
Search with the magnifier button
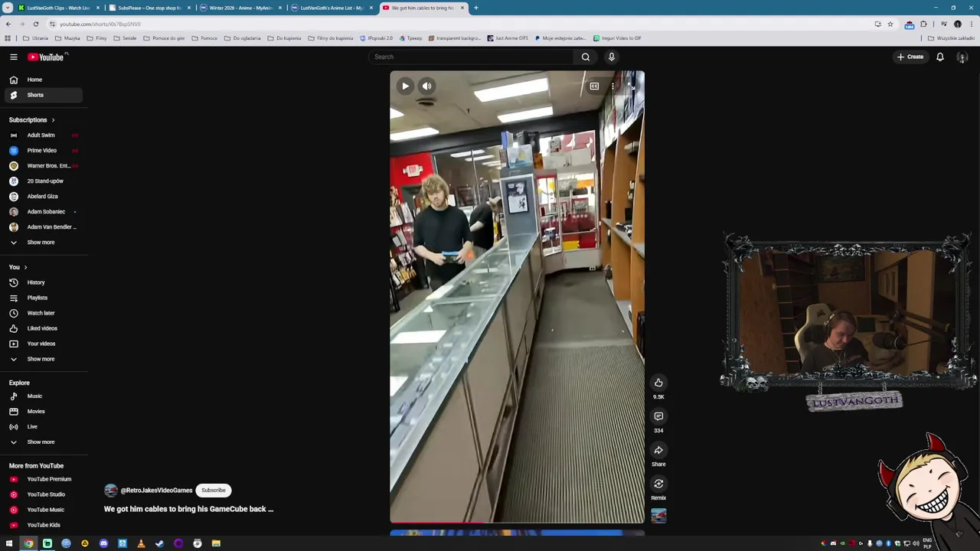click(585, 57)
